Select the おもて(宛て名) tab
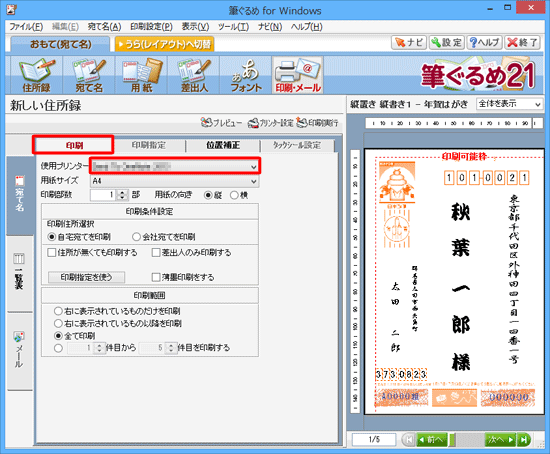This screenshot has height=454, width=550. pyautogui.click(x=60, y=44)
